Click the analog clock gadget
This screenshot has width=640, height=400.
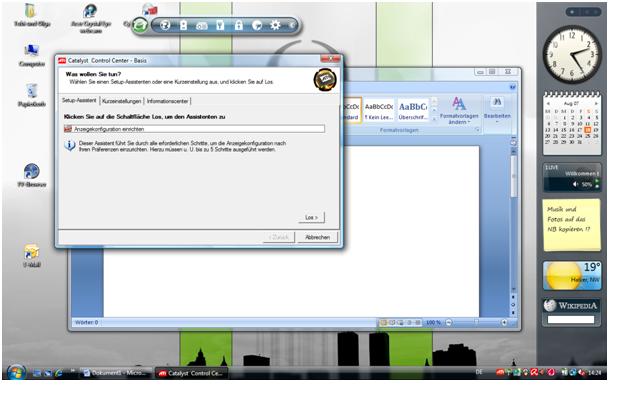click(572, 54)
